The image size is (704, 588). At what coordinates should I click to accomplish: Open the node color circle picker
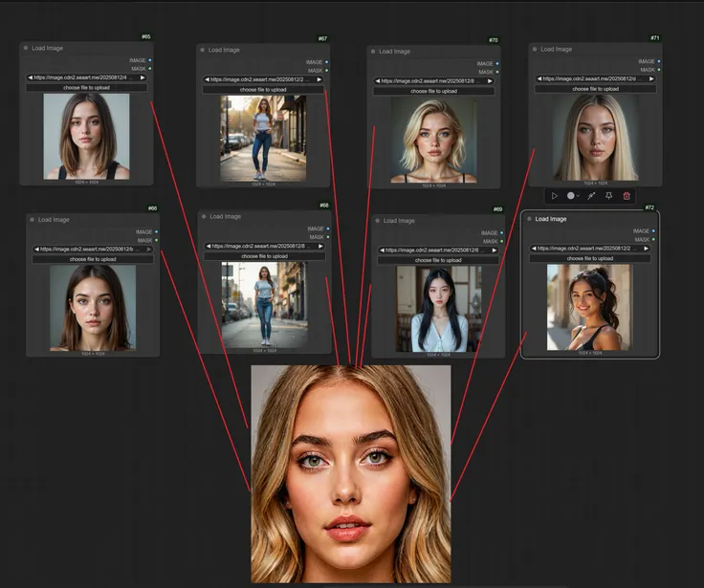click(x=571, y=195)
